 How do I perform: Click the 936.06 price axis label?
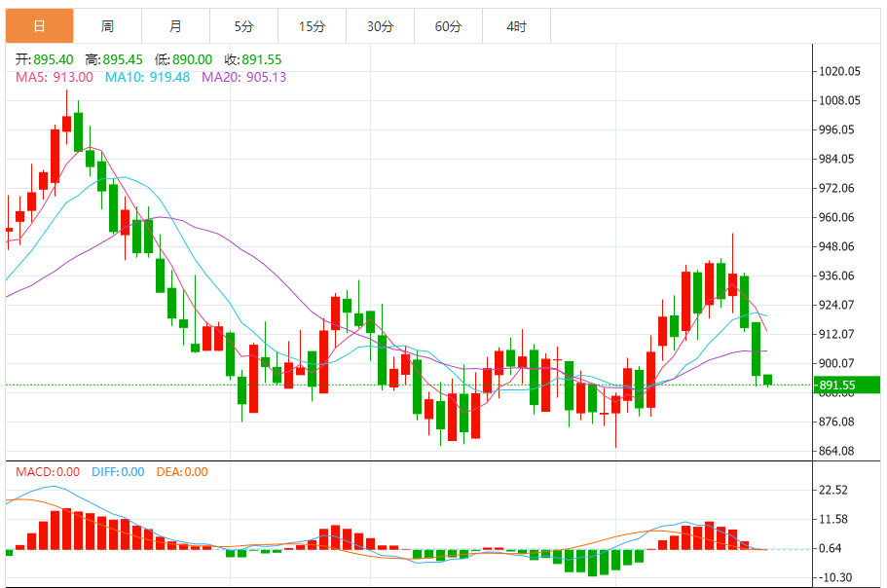pyautogui.click(x=836, y=276)
